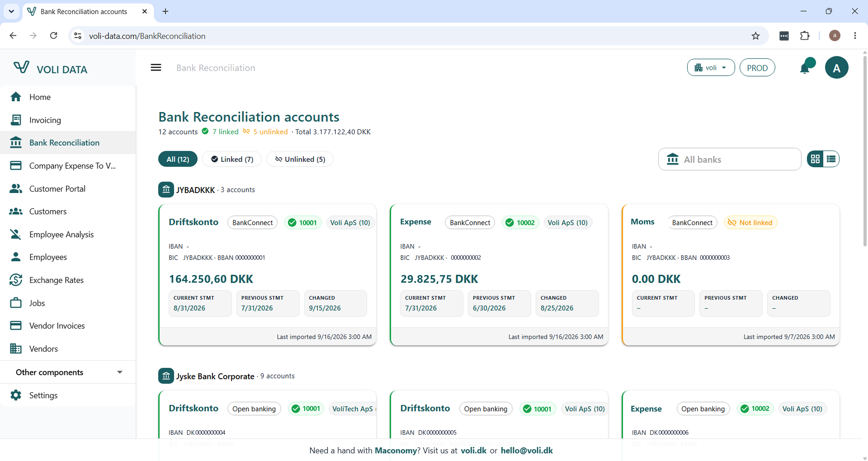
Task: Expand the Other components section
Action: pos(68,372)
